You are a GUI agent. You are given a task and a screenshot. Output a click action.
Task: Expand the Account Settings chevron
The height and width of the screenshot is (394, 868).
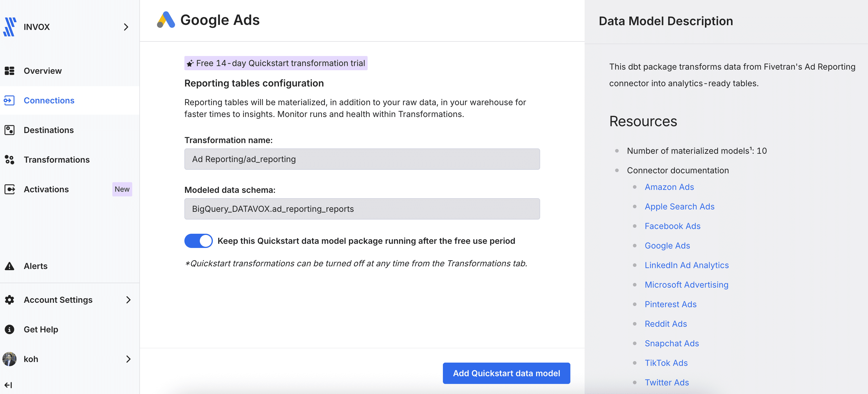pyautogui.click(x=128, y=300)
